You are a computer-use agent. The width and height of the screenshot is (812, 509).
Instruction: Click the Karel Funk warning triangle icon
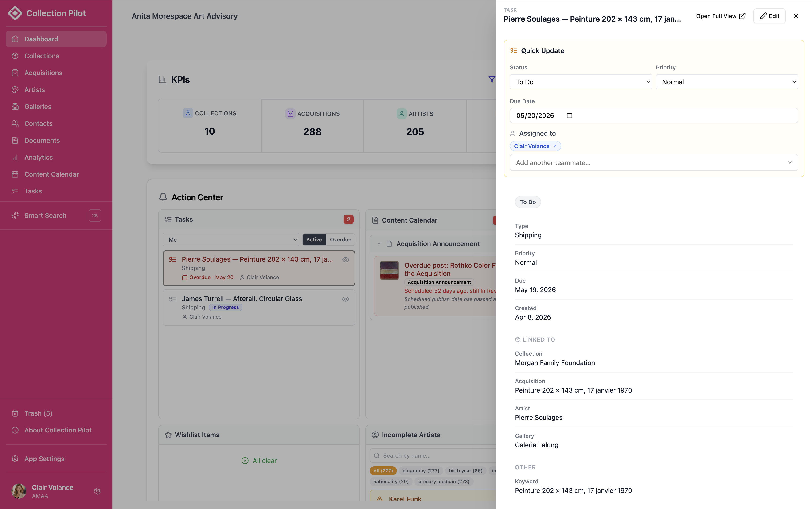pos(379,499)
